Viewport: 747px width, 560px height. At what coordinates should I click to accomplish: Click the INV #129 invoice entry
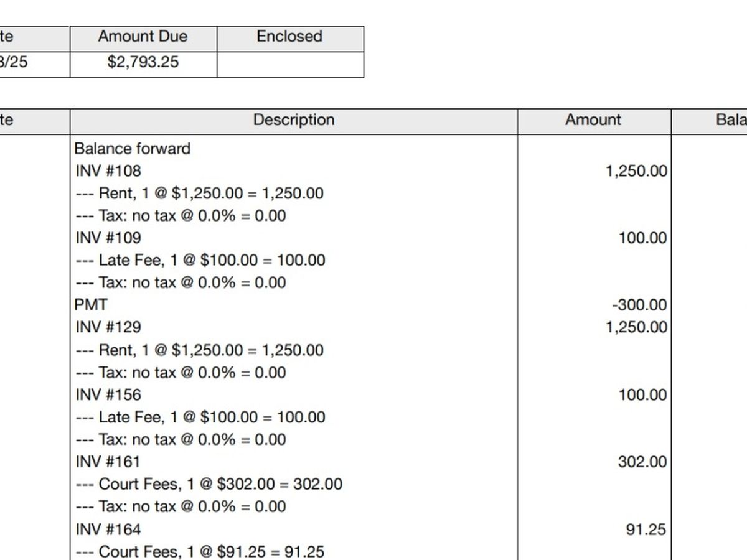108,327
